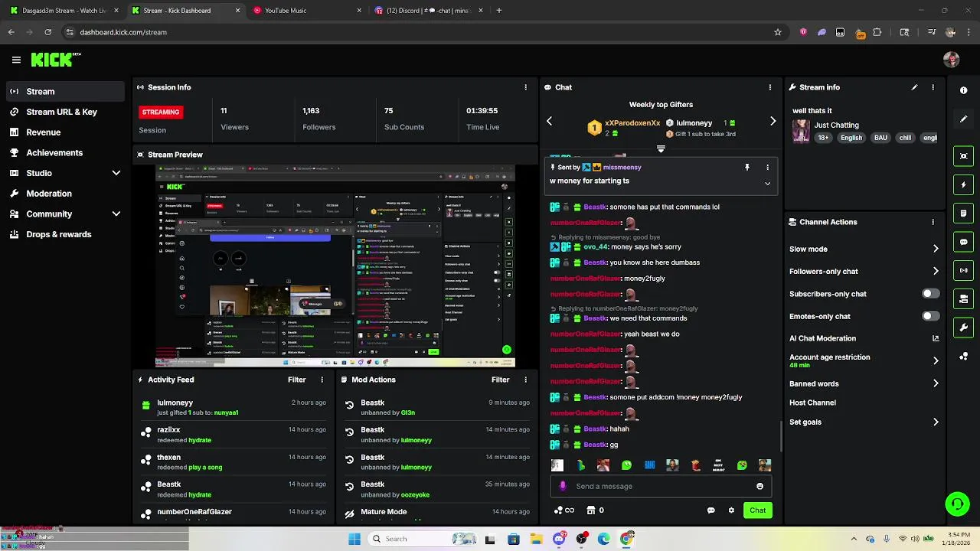The width and height of the screenshot is (980, 551).
Task: Open Session Info panel options menu
Action: point(525,87)
